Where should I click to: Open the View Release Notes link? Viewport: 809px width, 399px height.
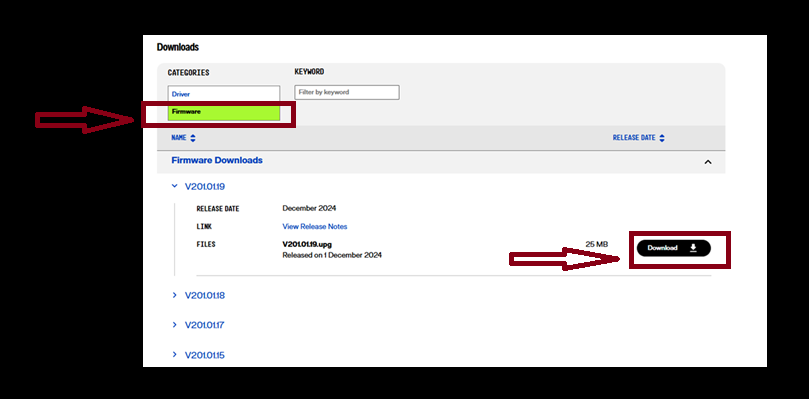(315, 227)
